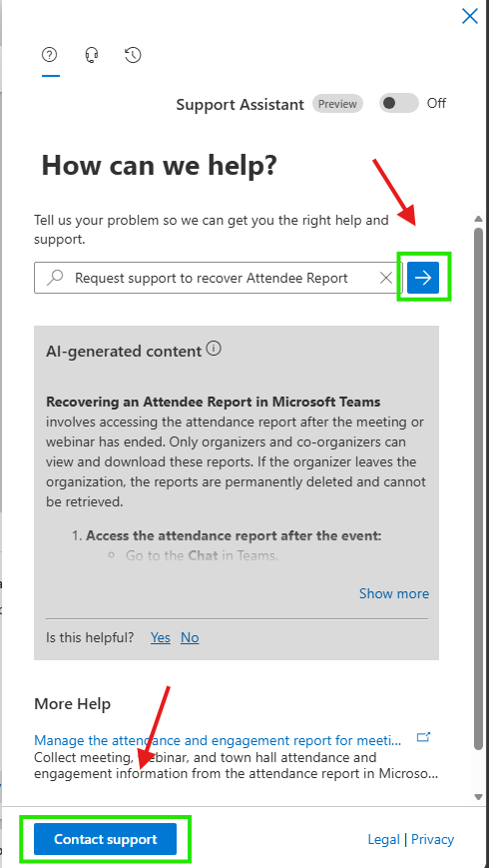489x868 pixels.
Task: Open the question mark help tab
Action: (50, 55)
